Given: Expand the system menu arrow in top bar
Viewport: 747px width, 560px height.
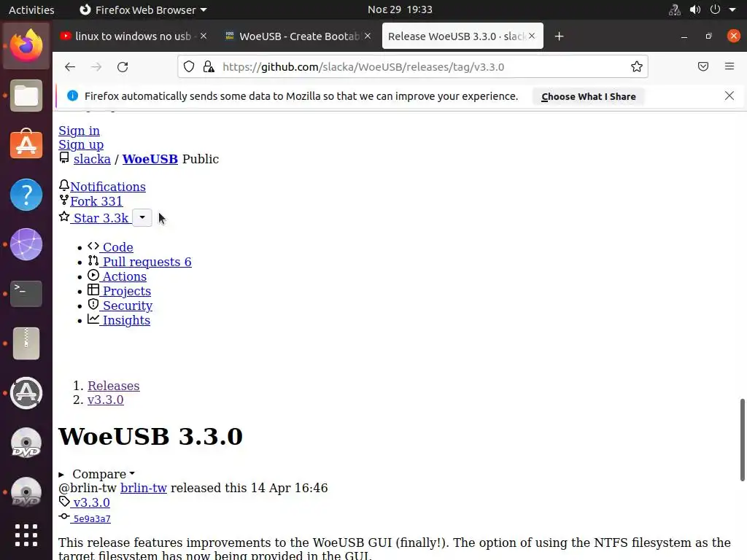Looking at the screenshot, I should (x=732, y=9).
